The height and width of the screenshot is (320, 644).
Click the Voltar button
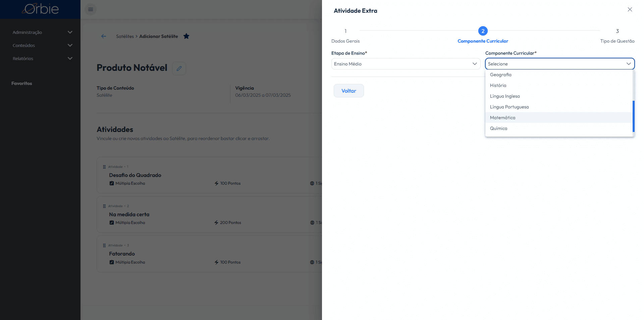(x=349, y=91)
